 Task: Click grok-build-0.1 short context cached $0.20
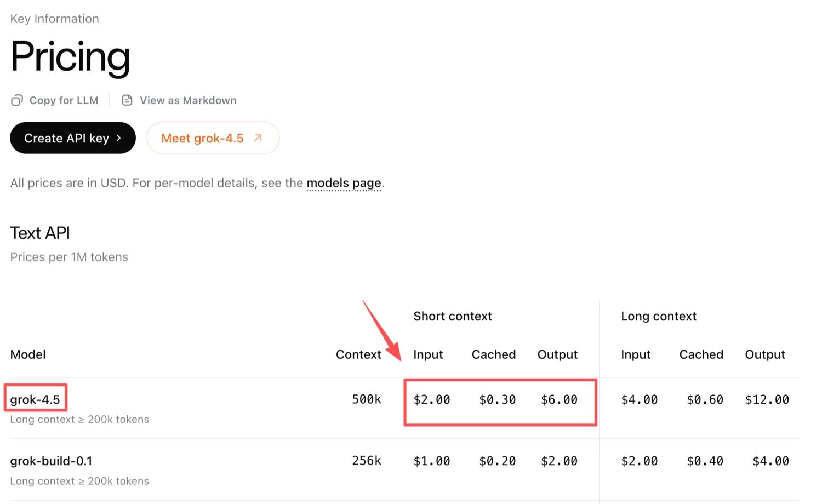[x=498, y=461]
